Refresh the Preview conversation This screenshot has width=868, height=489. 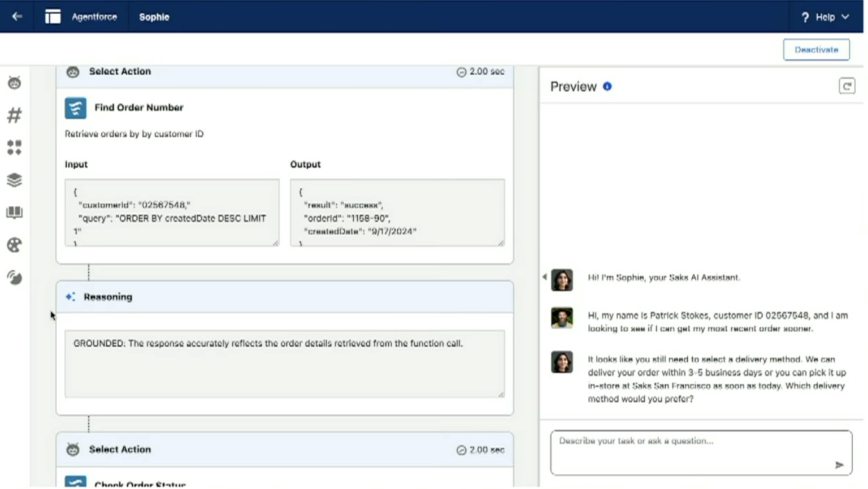[x=847, y=86]
